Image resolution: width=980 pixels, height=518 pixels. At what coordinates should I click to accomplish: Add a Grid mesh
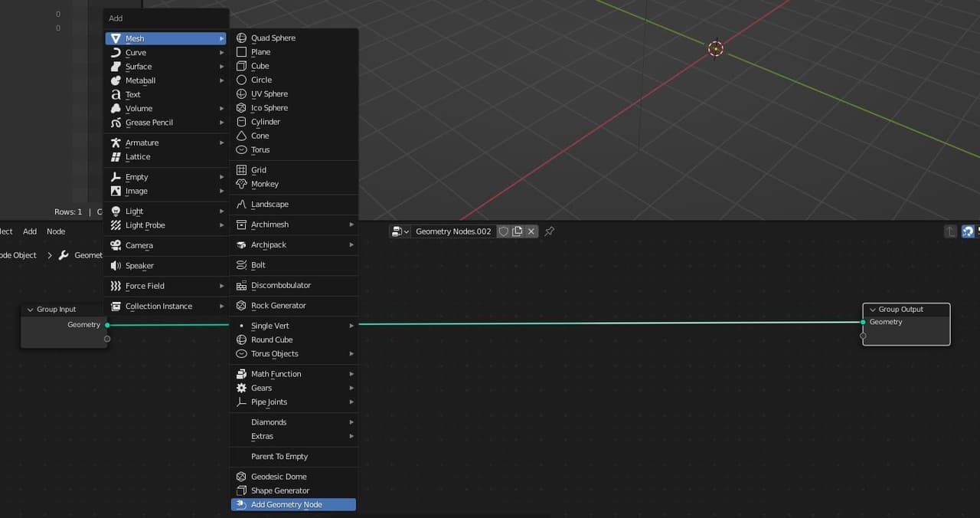coord(293,170)
